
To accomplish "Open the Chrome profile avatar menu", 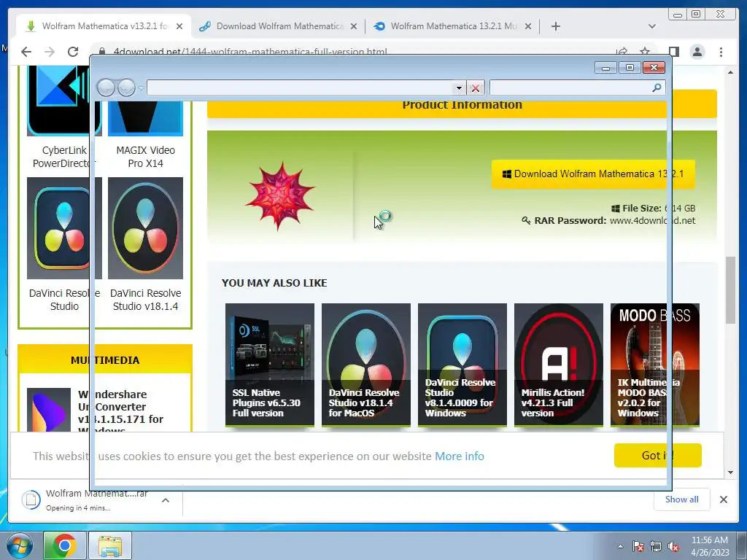I will 697,52.
